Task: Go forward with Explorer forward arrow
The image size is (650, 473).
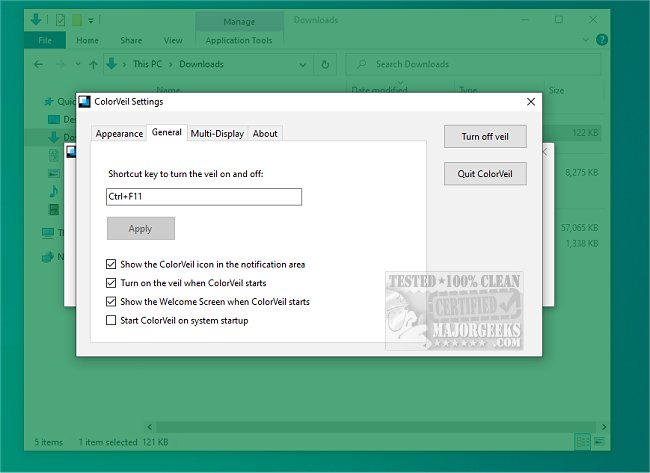Action: pos(61,64)
